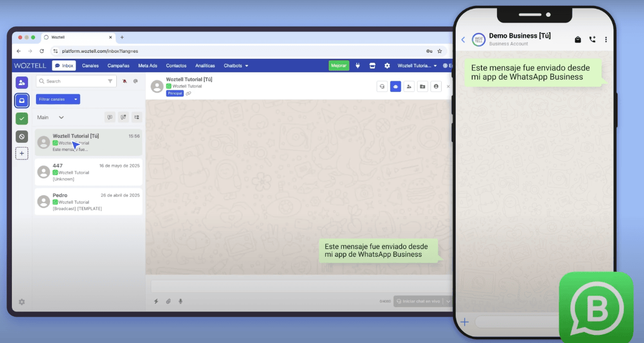Image resolution: width=644 pixels, height=343 pixels.
Task: Expand the Woztell Tutoria... account dropdown
Action: pyautogui.click(x=417, y=65)
